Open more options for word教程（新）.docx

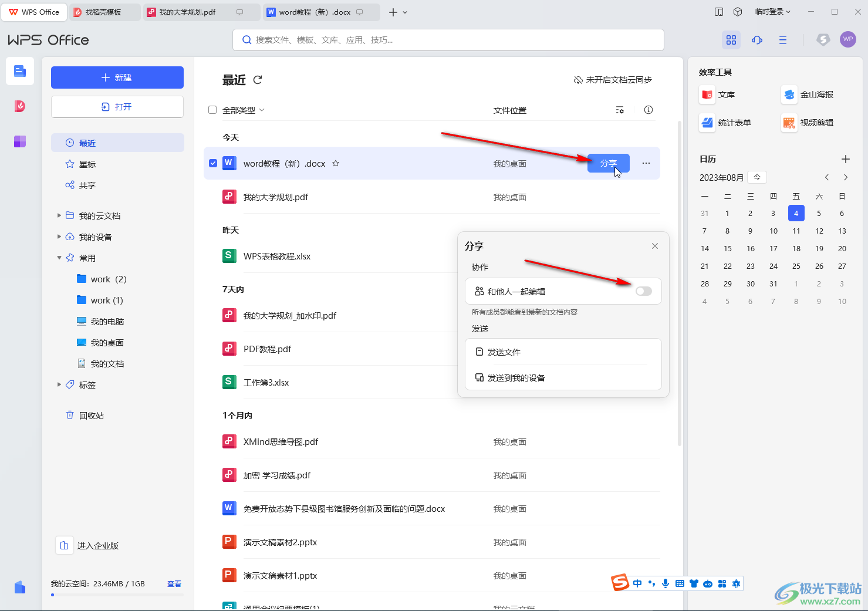646,163
